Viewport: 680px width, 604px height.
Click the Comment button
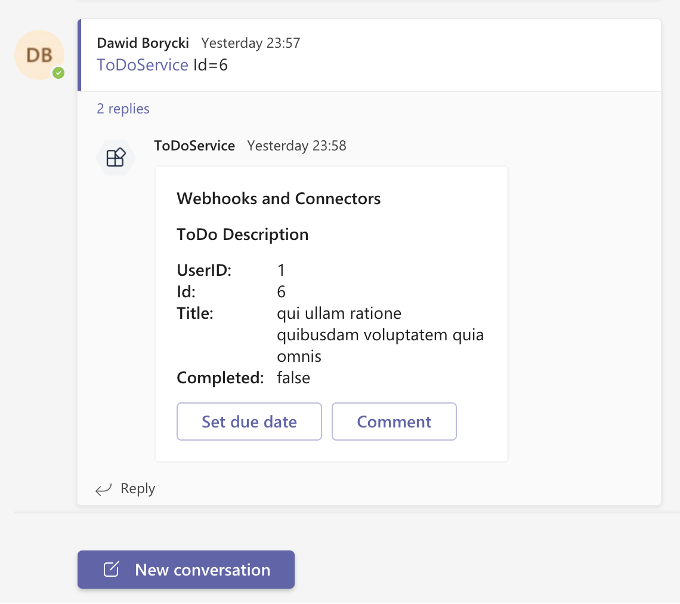394,421
